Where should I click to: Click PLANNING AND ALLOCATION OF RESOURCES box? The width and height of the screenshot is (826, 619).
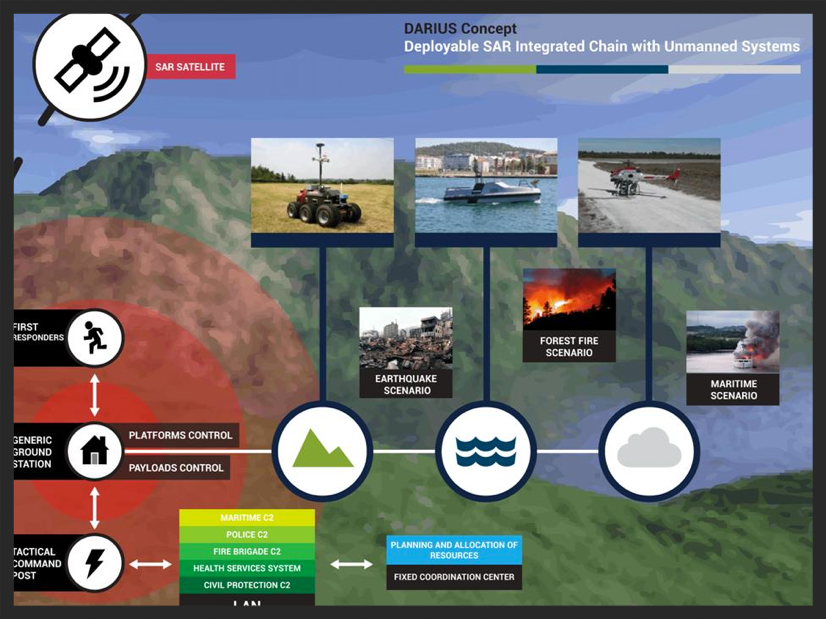point(454,550)
